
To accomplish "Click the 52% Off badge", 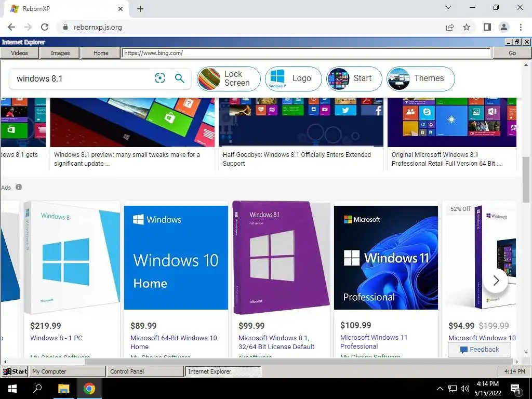I will tap(460, 209).
